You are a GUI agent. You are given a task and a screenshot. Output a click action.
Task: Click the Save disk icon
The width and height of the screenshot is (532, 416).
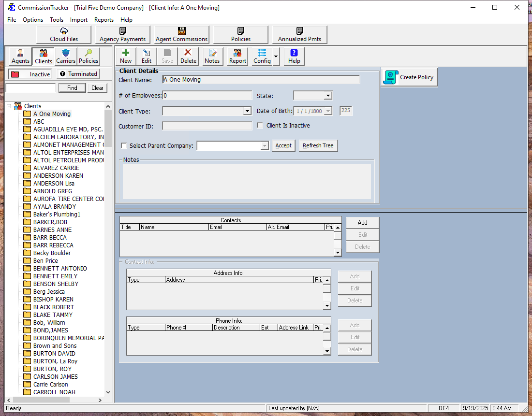point(167,56)
